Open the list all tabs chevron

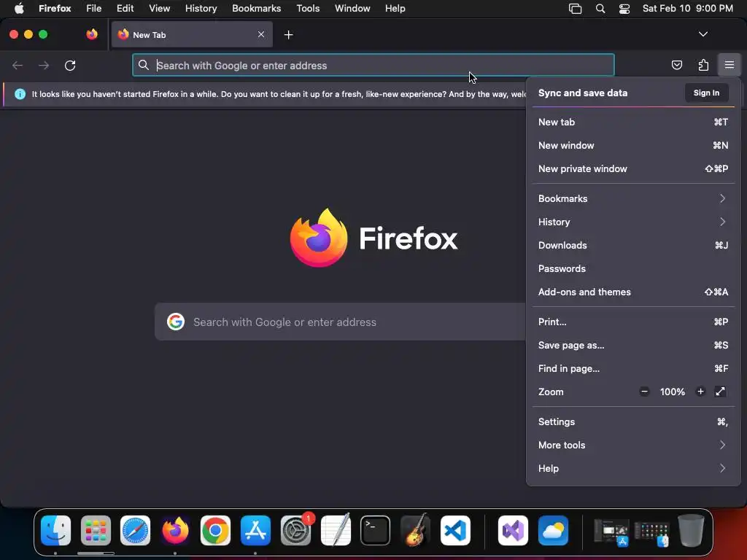pos(703,34)
